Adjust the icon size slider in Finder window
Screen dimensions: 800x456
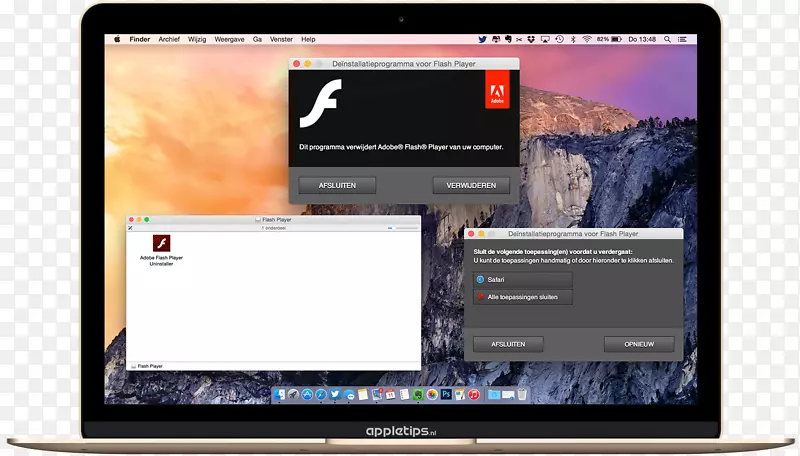click(402, 228)
